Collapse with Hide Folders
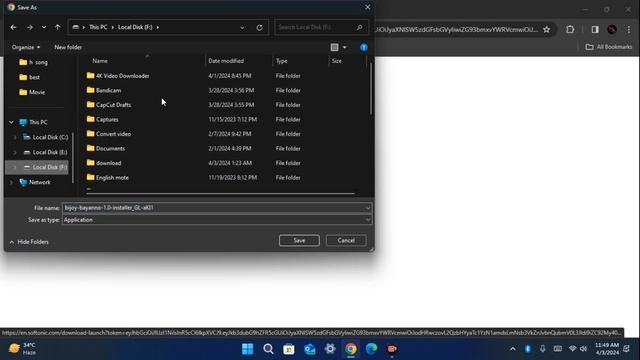This screenshot has width=640, height=360. (29, 242)
